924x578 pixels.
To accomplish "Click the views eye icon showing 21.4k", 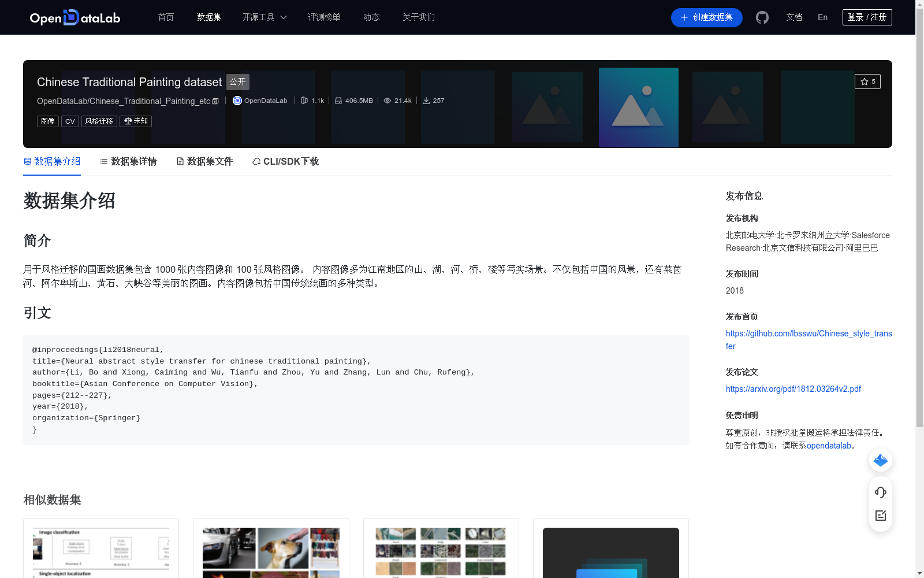I will tap(388, 101).
